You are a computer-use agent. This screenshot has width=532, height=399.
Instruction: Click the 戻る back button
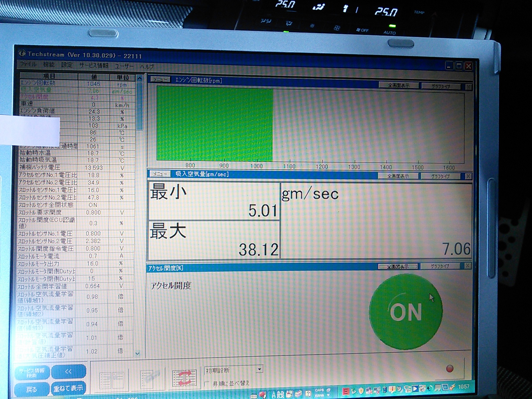(32, 389)
